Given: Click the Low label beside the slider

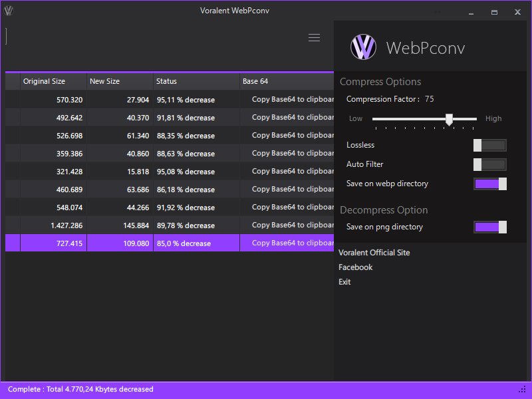Looking at the screenshot, I should [356, 119].
